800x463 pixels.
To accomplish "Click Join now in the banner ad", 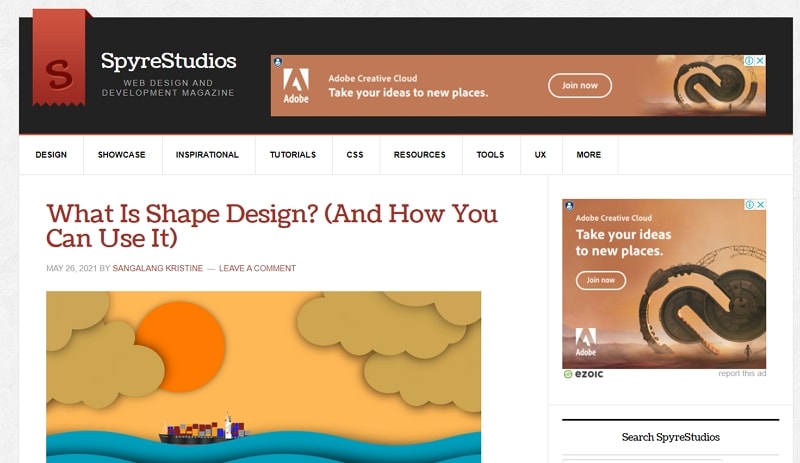I will (x=580, y=85).
